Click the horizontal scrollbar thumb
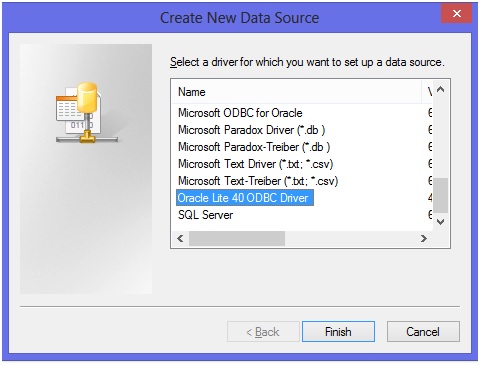The width and height of the screenshot is (480, 365). coord(237,239)
